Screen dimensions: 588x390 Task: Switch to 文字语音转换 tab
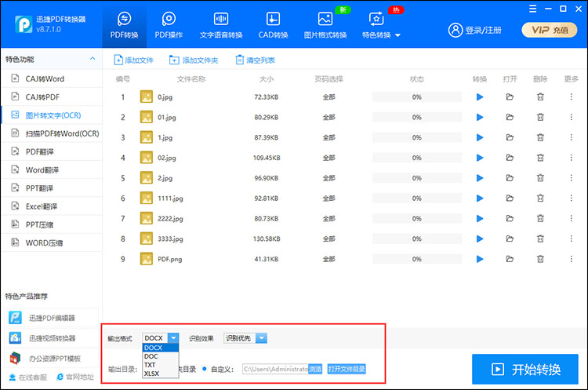click(x=221, y=25)
